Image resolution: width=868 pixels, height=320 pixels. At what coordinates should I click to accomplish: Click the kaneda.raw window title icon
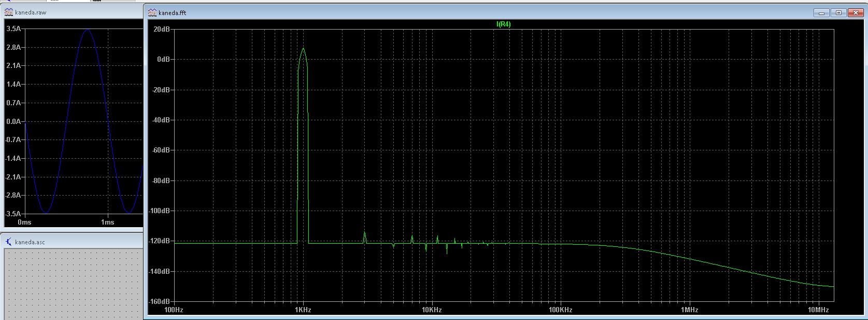click(x=9, y=12)
